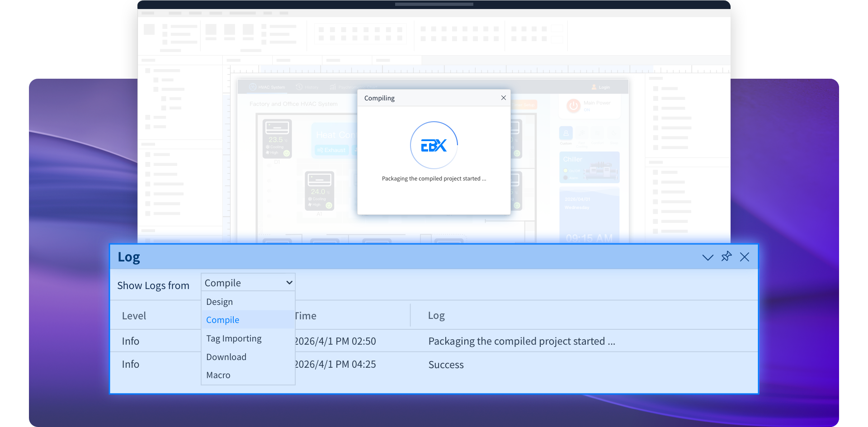Close the Compiling dialog

click(x=504, y=98)
